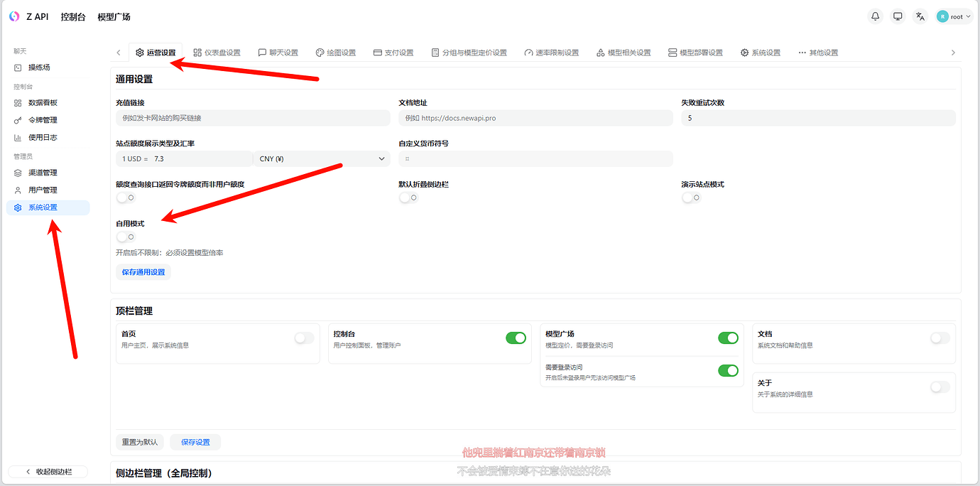Screen dimensions: 980x486
Task: Click the 重置为默认 button
Action: pos(140,442)
